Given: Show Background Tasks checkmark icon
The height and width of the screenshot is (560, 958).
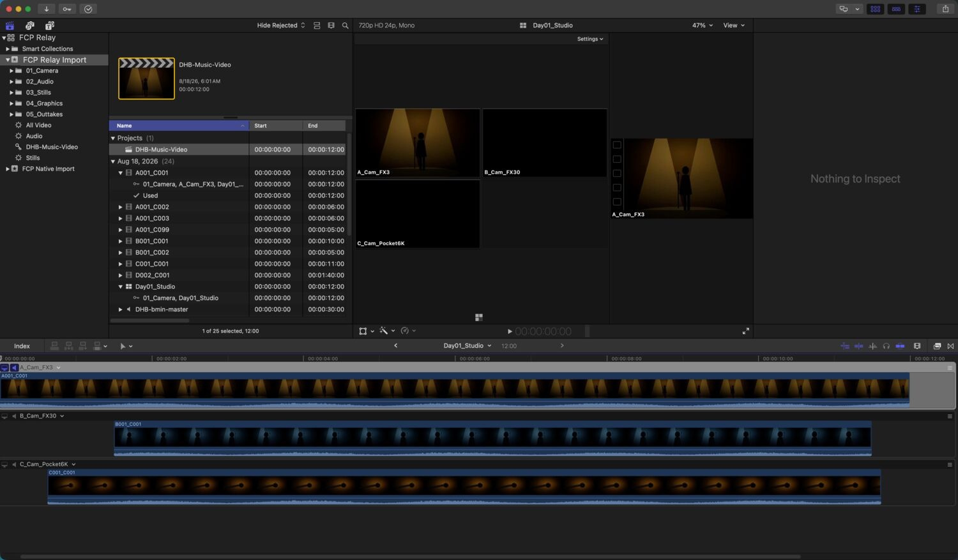Looking at the screenshot, I should [88, 9].
